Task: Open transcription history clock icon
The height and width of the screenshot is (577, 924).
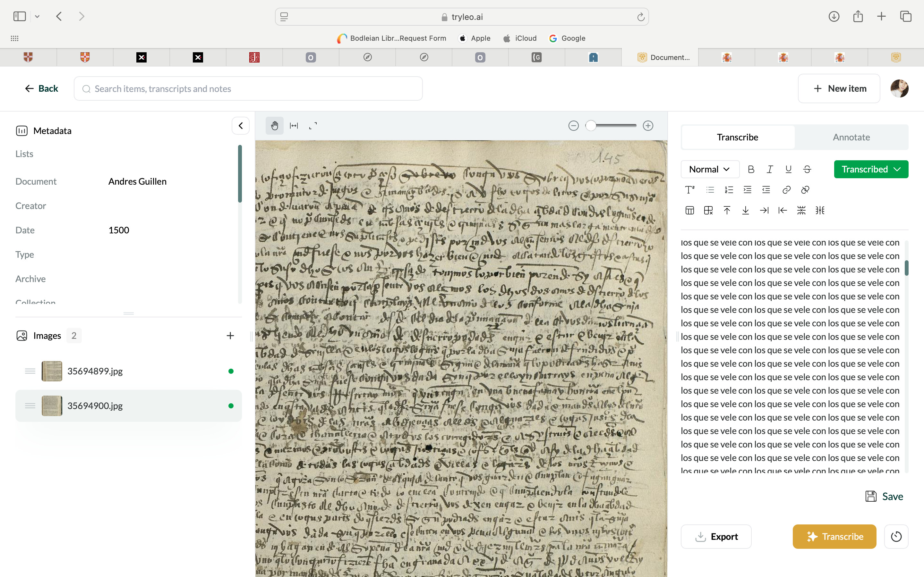Action: (896, 537)
